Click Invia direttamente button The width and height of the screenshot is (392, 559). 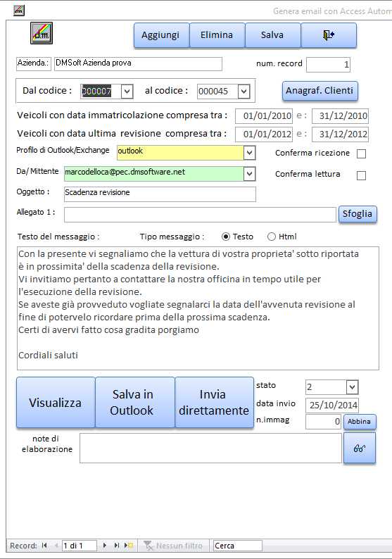(x=214, y=403)
